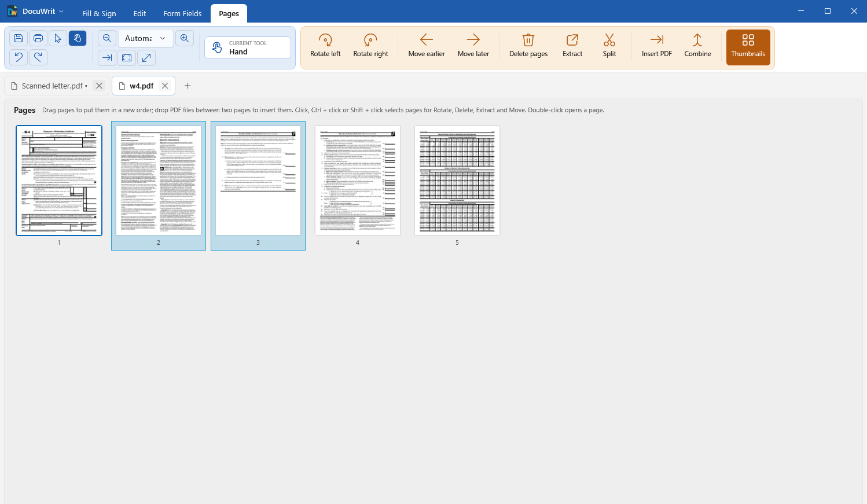This screenshot has height=504, width=867.
Task: Select the Pages ribbon tab
Action: 229,13
